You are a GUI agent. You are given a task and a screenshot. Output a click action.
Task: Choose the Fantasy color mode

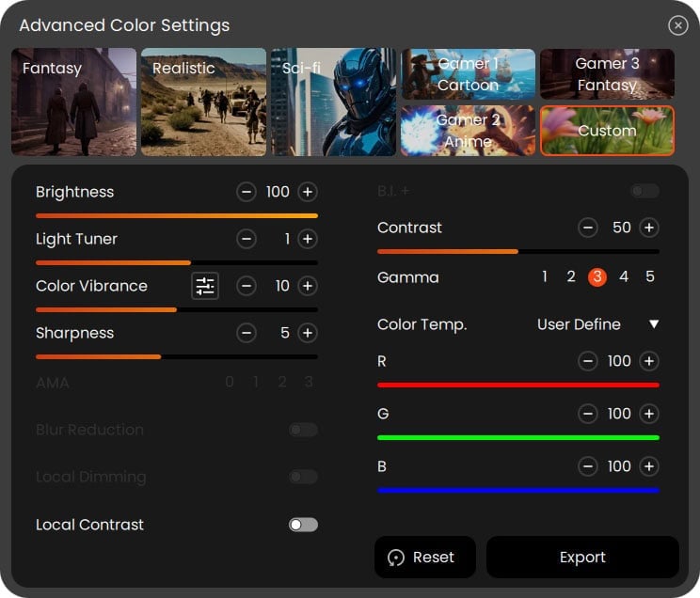point(73,102)
